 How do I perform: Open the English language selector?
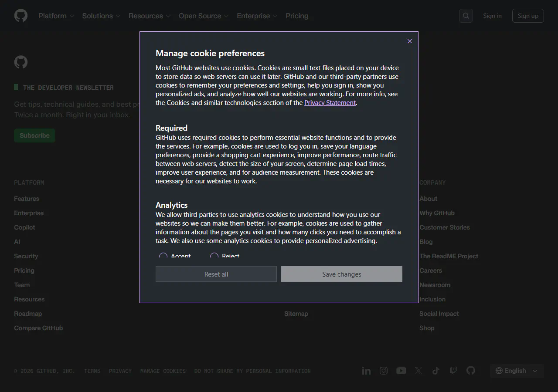(517, 371)
